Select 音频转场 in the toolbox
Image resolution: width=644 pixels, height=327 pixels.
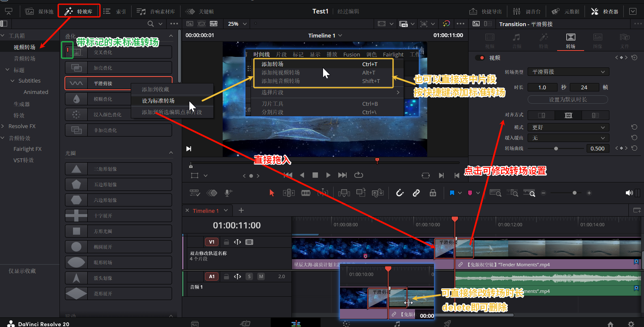tap(24, 59)
